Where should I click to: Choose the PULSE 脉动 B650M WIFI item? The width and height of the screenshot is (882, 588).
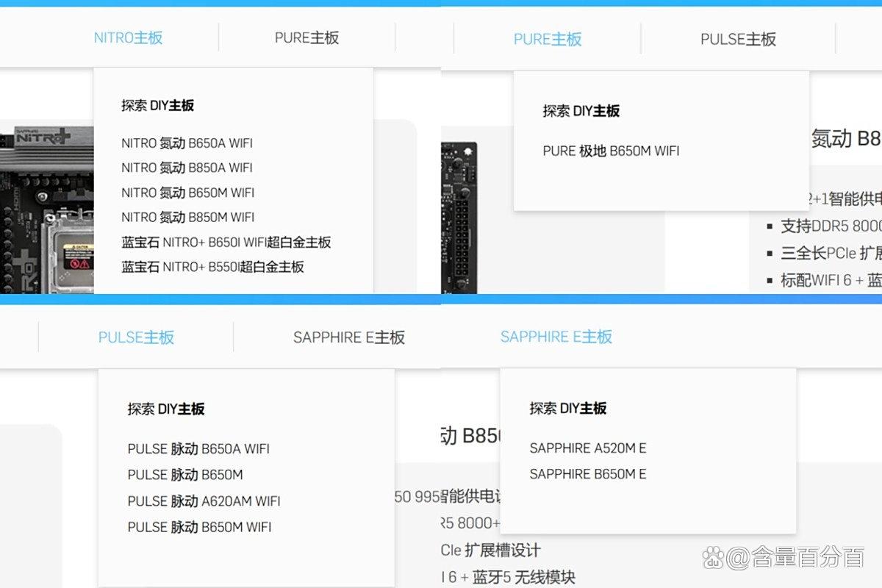[199, 527]
